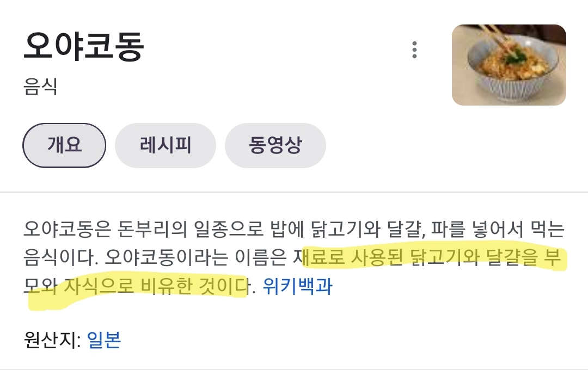The width and height of the screenshot is (588, 370).
Task: Click the 원산지 label text
Action: (52, 340)
